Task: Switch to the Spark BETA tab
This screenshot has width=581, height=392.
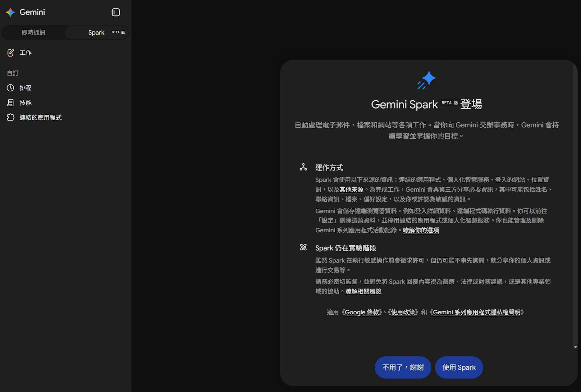Action: (x=97, y=33)
